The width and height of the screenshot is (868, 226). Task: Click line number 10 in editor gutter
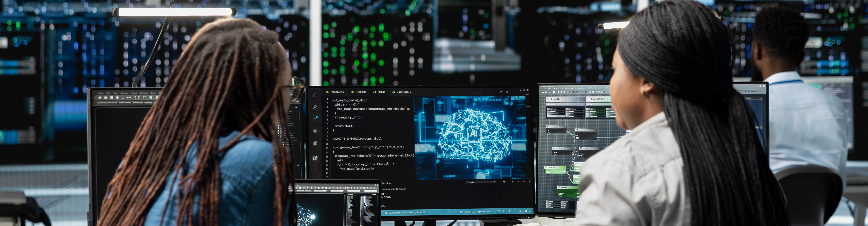[x=327, y=136]
